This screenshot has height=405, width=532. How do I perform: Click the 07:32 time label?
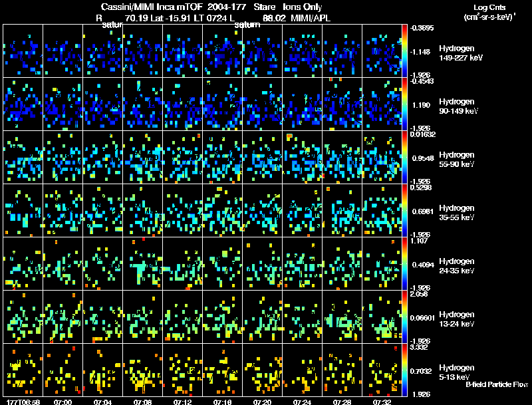point(382,402)
